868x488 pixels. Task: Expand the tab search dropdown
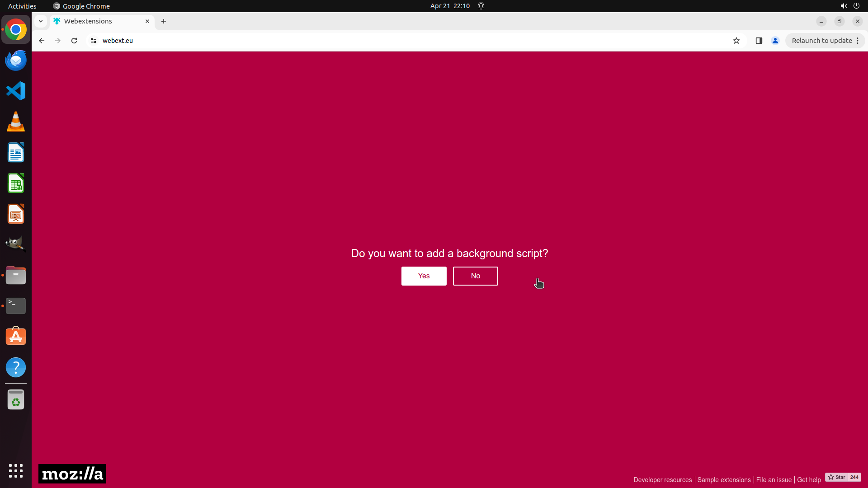tap(41, 21)
